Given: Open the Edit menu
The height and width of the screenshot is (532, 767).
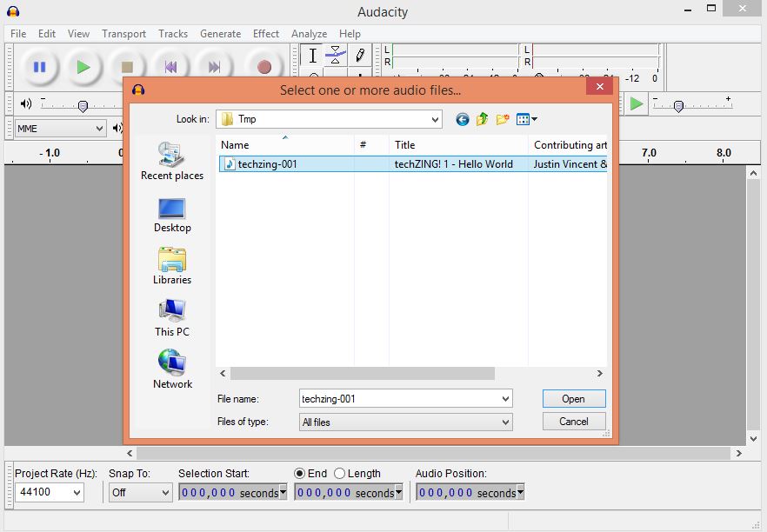Looking at the screenshot, I should [46, 34].
